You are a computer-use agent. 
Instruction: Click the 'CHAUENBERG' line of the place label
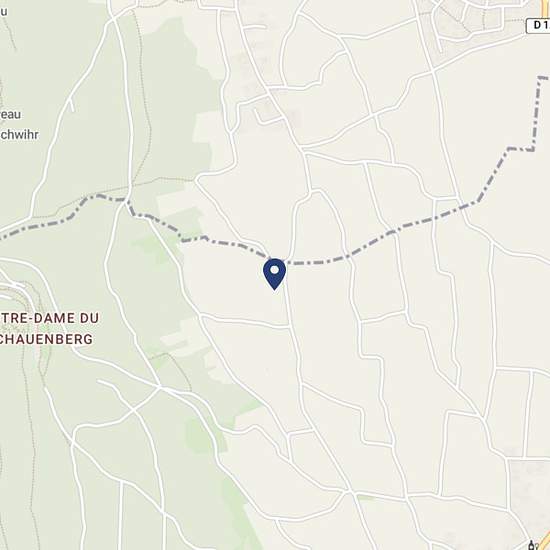(x=46, y=339)
